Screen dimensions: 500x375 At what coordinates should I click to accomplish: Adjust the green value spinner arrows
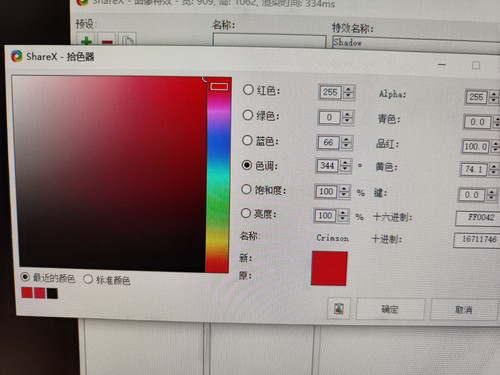347,118
